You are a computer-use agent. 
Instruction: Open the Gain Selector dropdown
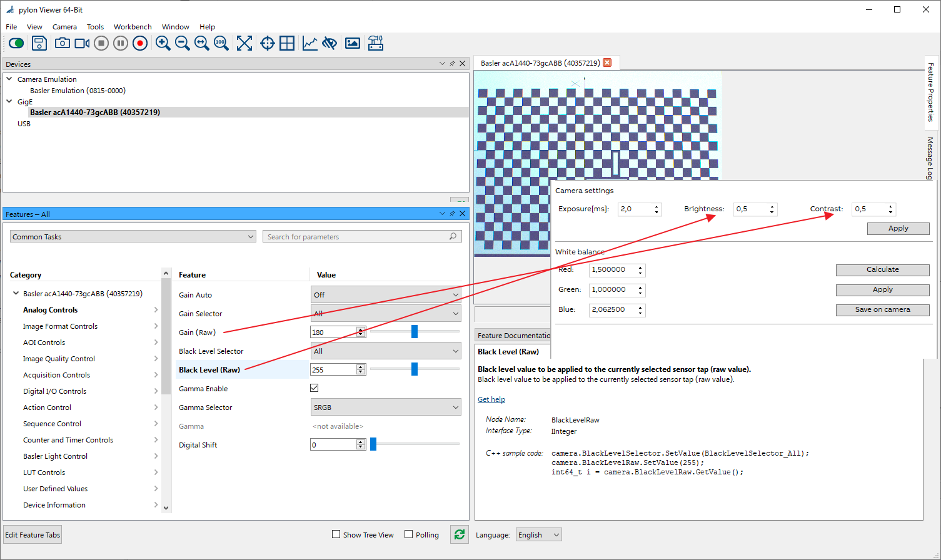[386, 313]
